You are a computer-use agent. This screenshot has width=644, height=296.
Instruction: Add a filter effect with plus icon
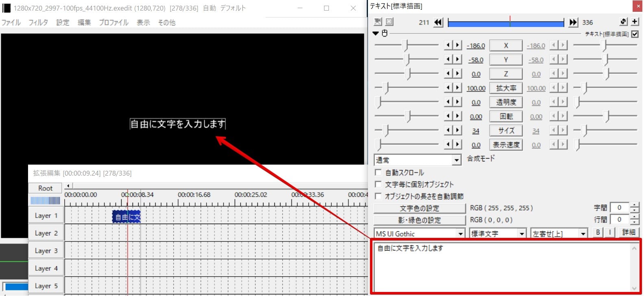[635, 22]
